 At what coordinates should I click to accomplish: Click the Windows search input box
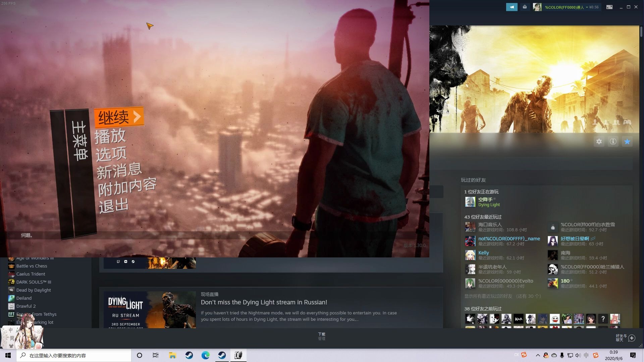pyautogui.click(x=74, y=355)
